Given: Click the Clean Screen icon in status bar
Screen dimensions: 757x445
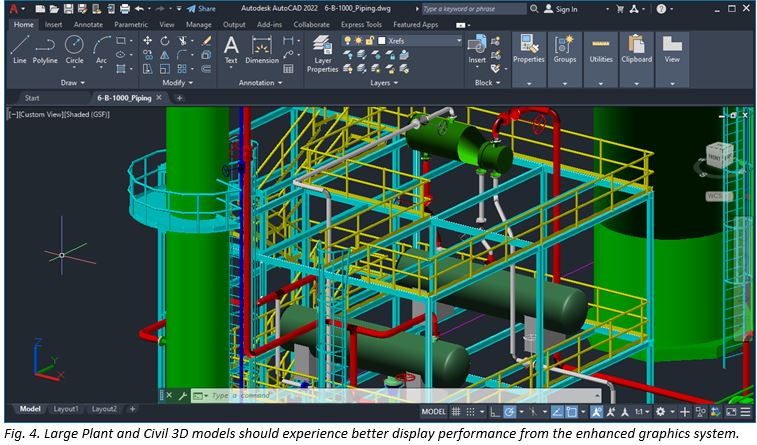Looking at the screenshot, I should [x=731, y=412].
